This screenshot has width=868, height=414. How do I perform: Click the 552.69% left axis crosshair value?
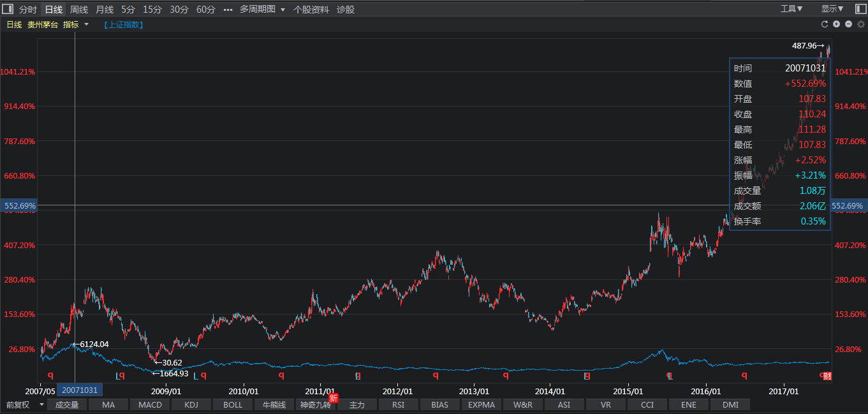click(18, 206)
